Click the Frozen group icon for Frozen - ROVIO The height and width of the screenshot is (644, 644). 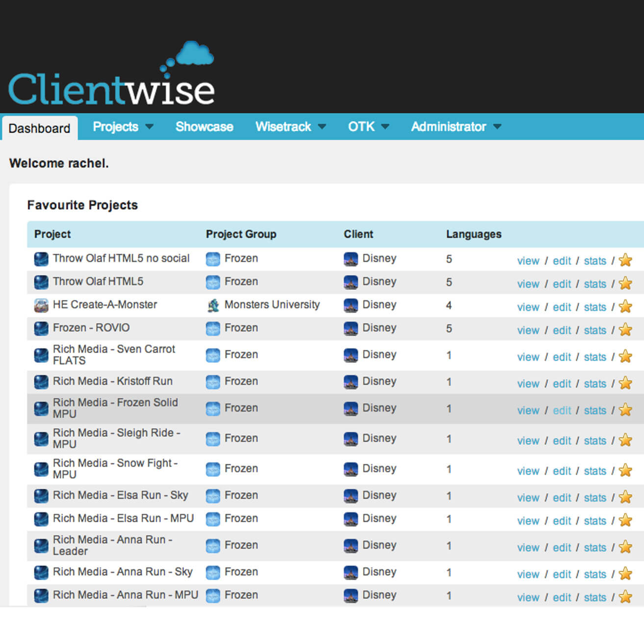213,328
